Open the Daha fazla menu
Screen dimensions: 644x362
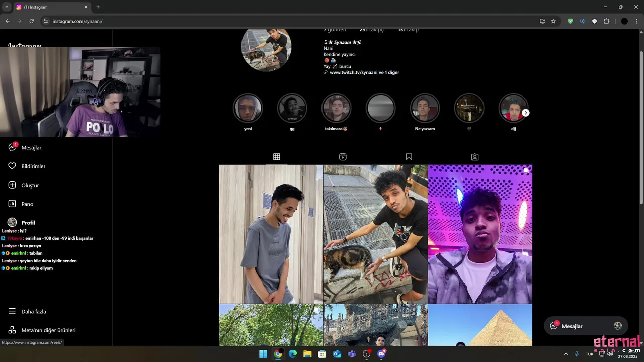click(x=27, y=311)
